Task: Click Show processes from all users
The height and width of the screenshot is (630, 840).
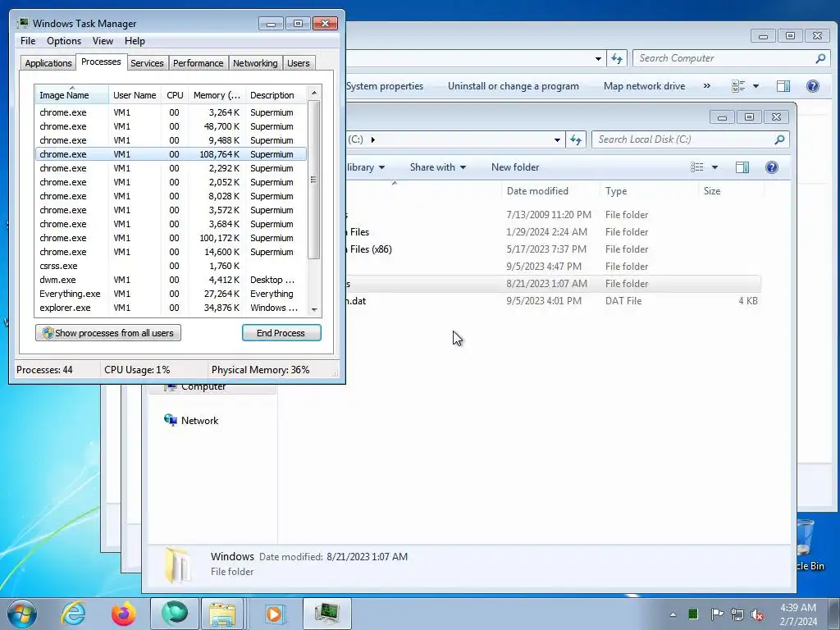Action: [x=108, y=333]
